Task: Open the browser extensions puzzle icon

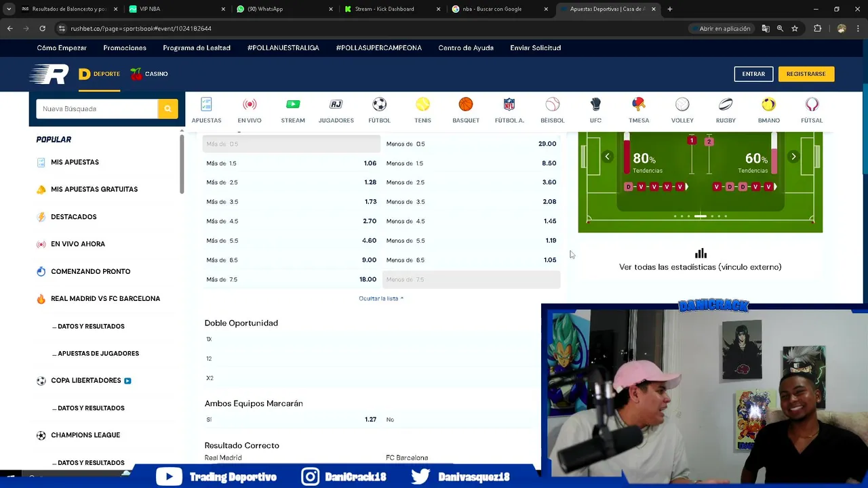Action: pyautogui.click(x=817, y=28)
